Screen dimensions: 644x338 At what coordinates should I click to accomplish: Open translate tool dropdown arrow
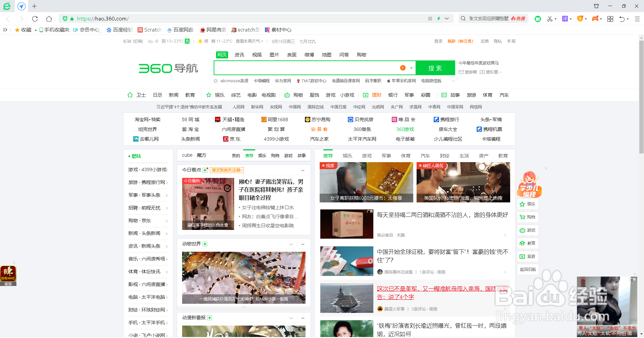(571, 19)
